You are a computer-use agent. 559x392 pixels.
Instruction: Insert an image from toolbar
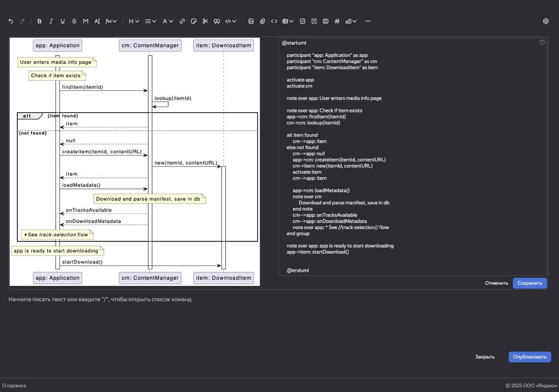coord(251,21)
